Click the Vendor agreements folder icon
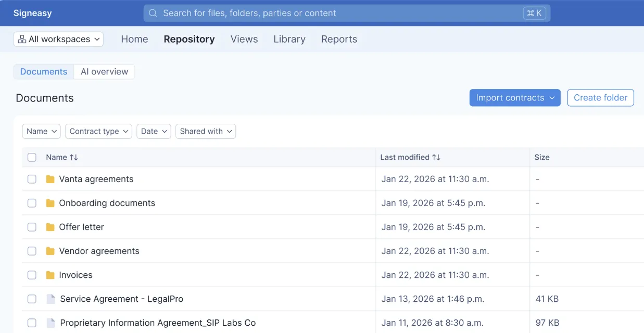 point(50,251)
